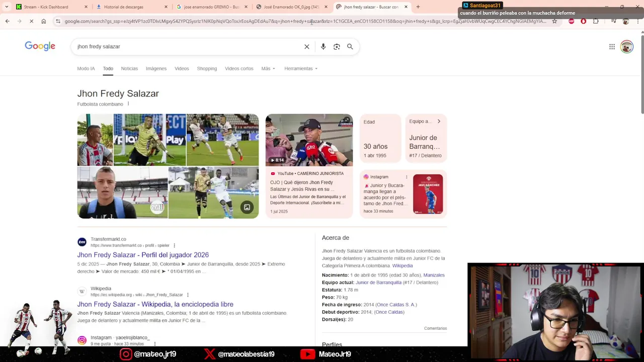Click the Comentarios feedback link
The height and width of the screenshot is (362, 644).
435,328
